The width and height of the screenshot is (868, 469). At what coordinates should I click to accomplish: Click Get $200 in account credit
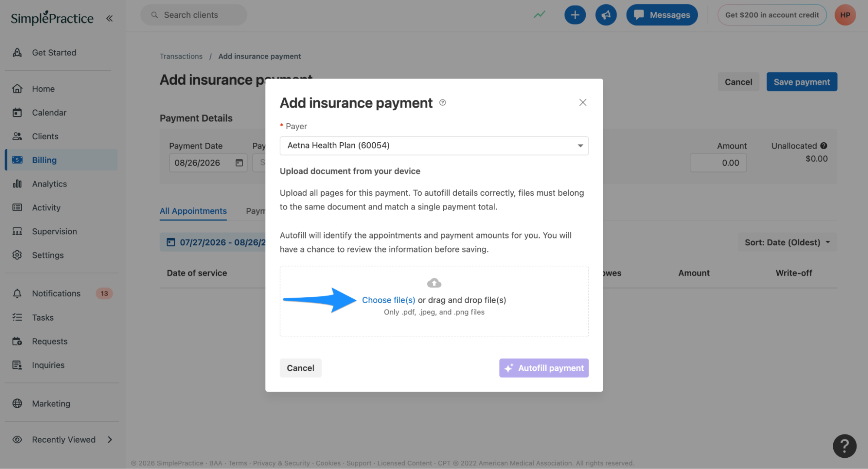pyautogui.click(x=772, y=15)
